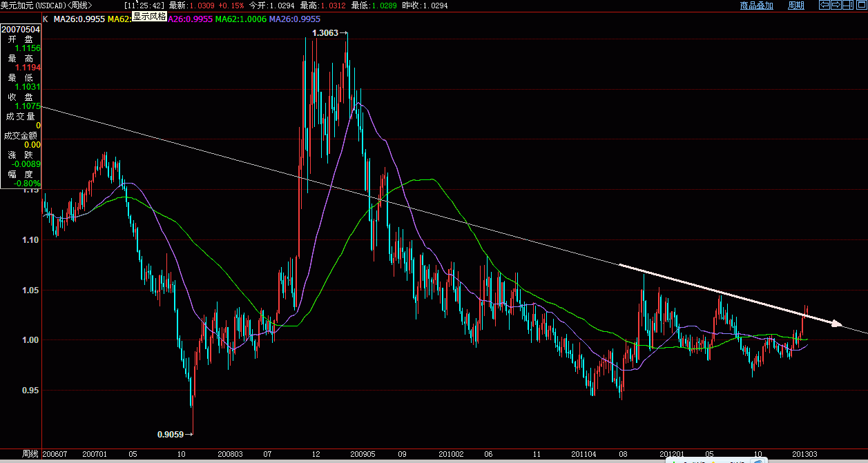Click the 今开 value 1.0294
868x463 pixels.
(283, 5)
